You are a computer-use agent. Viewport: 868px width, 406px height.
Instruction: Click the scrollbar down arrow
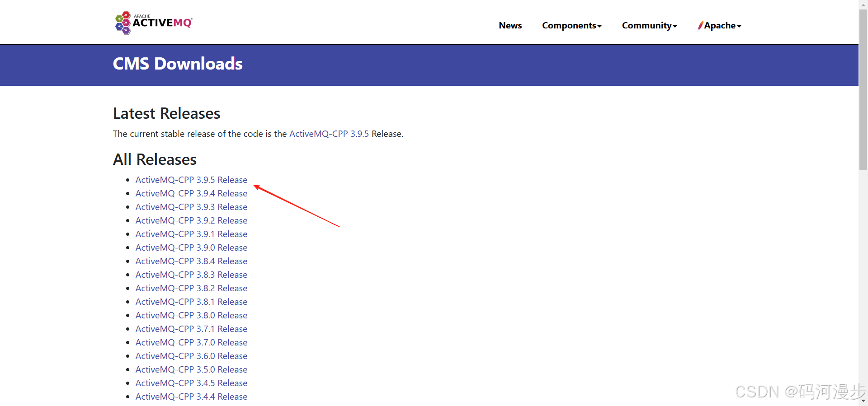click(x=863, y=401)
